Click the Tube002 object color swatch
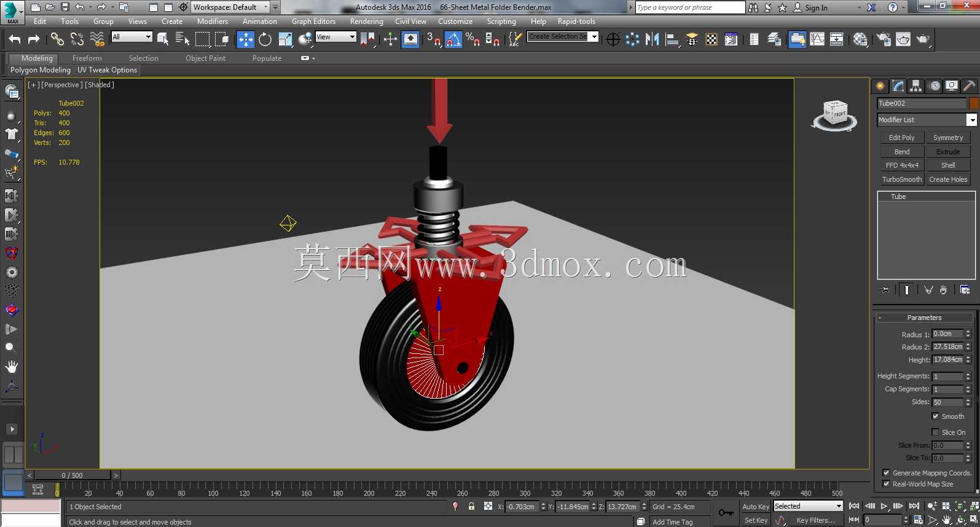The image size is (980, 527). (974, 103)
